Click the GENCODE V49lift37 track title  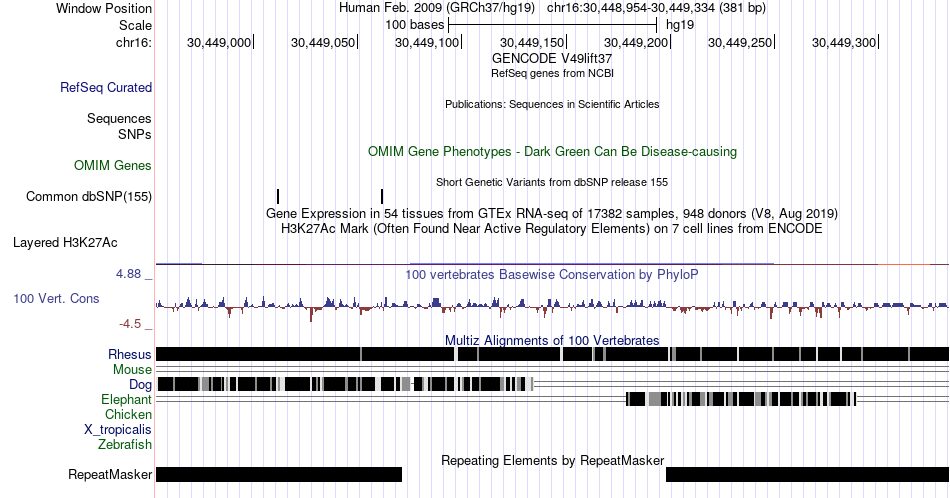coord(552,59)
